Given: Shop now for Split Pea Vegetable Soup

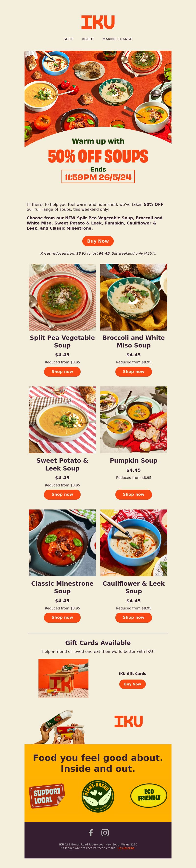Looking at the screenshot, I should click(x=62, y=372).
